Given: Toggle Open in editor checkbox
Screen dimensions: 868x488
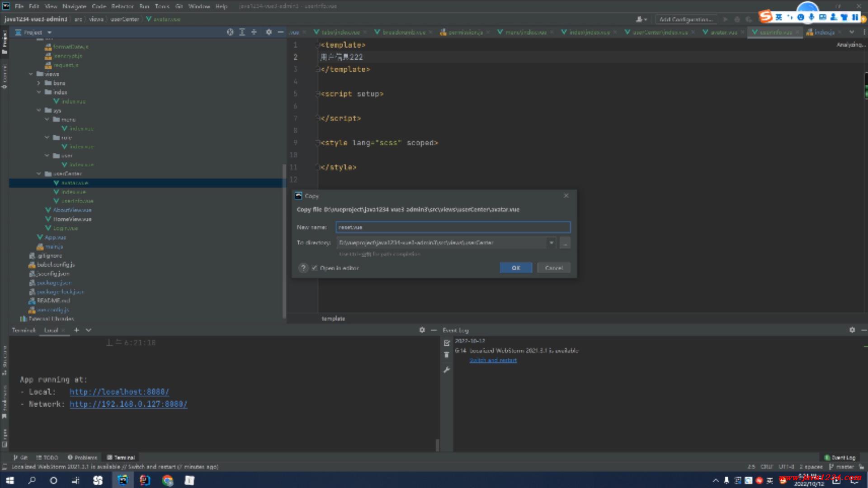Looking at the screenshot, I should click(315, 268).
